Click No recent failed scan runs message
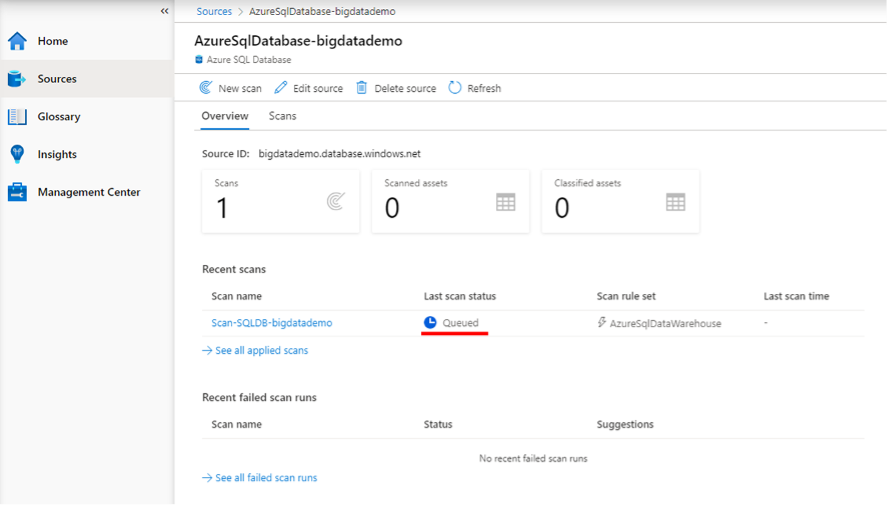The width and height of the screenshot is (889, 506). (533, 458)
